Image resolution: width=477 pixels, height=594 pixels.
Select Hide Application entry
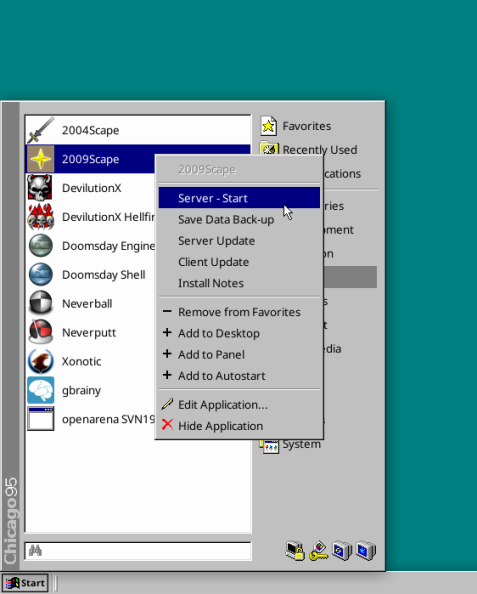point(239,426)
